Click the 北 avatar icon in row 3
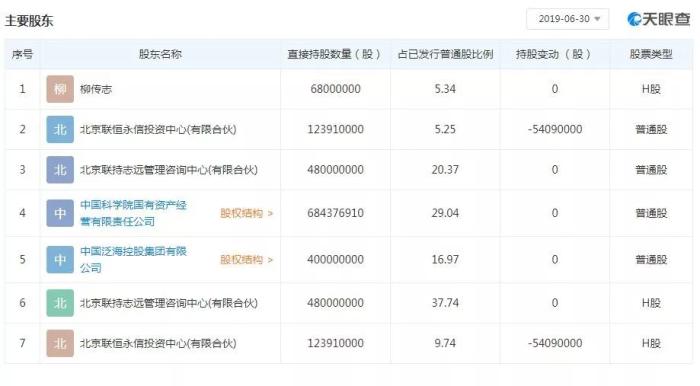This screenshot has width=700, height=386. click(x=60, y=170)
